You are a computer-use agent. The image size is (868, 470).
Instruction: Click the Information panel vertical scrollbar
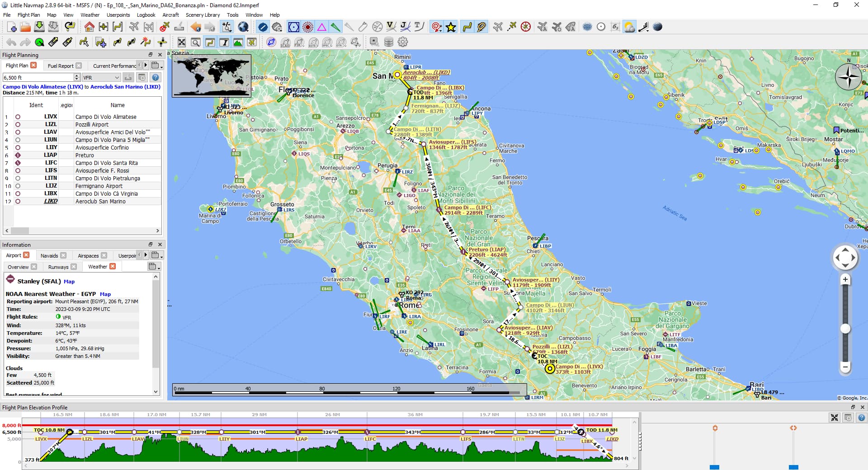(x=156, y=324)
